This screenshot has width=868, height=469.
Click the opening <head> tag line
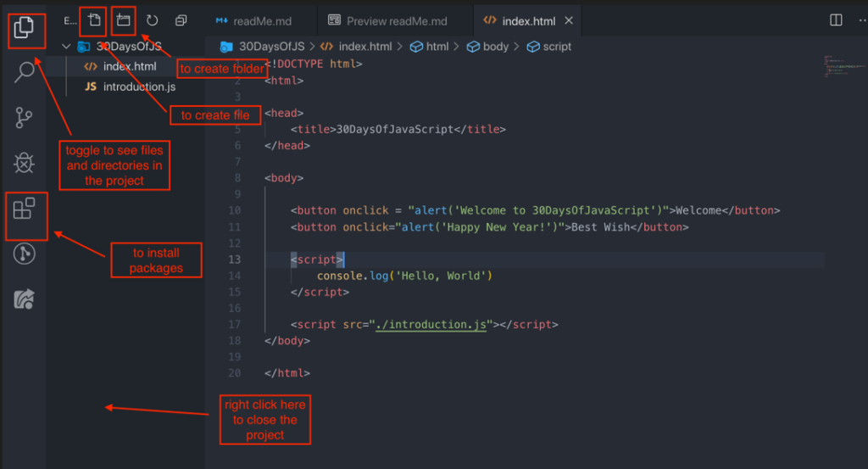point(283,113)
